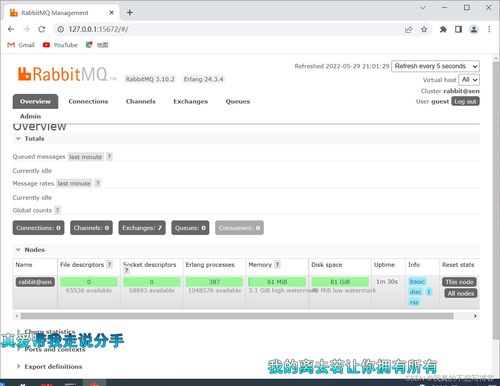The width and height of the screenshot is (500, 386).
Task: Click help icon beside Queued messages
Action: coord(109,157)
